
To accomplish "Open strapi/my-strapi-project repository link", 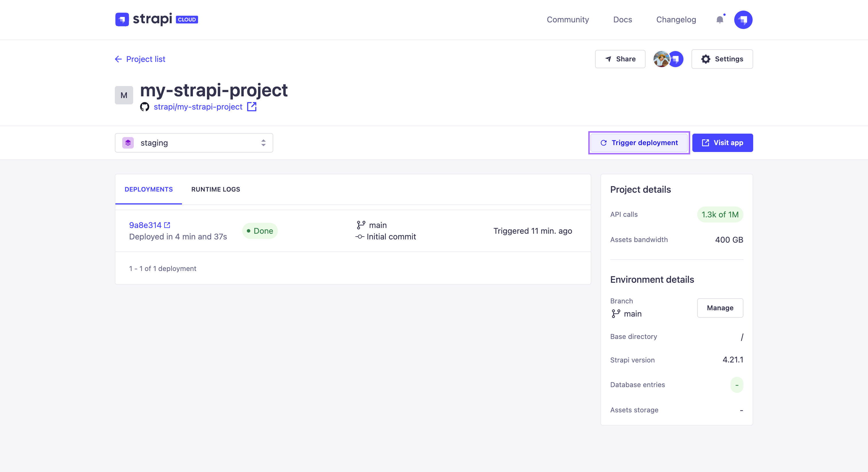I will (198, 107).
